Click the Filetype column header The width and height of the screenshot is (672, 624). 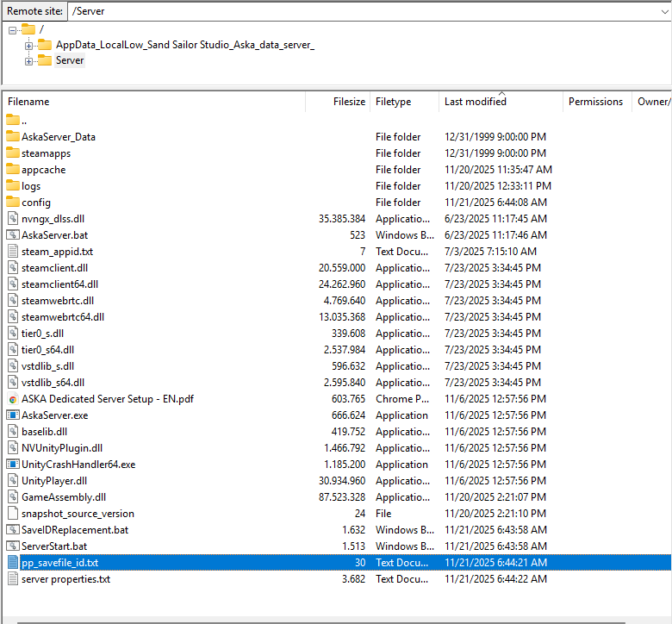coord(393,102)
